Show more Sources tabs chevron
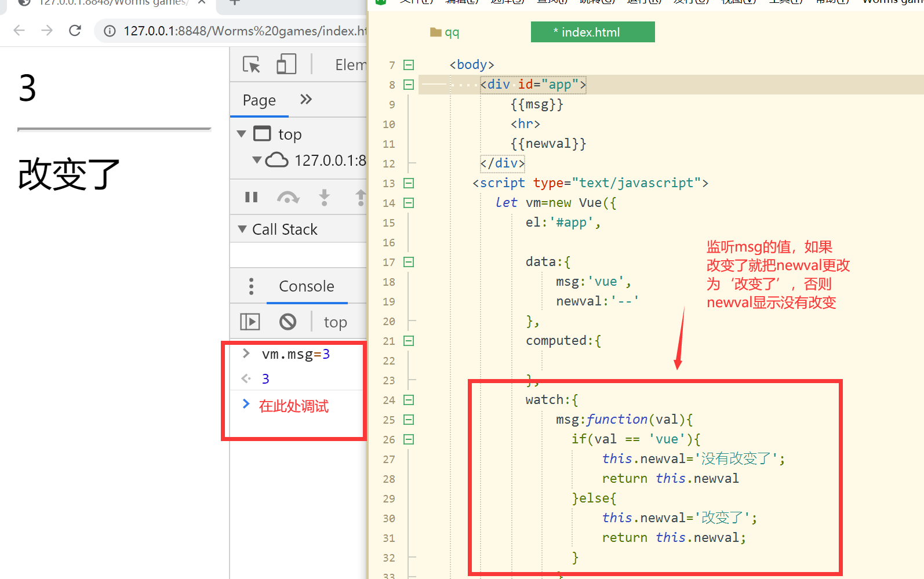The image size is (924, 579). point(306,100)
